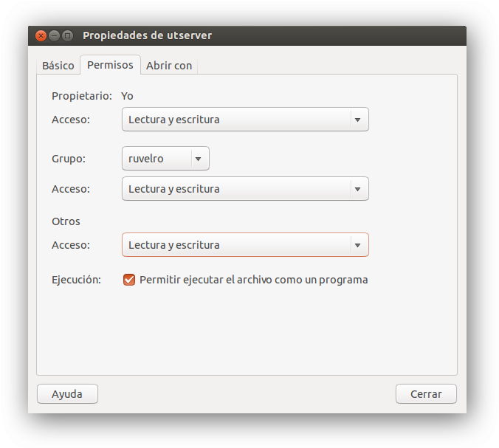Minimize the properties dialog
This screenshot has width=499, height=448.
[x=55, y=35]
